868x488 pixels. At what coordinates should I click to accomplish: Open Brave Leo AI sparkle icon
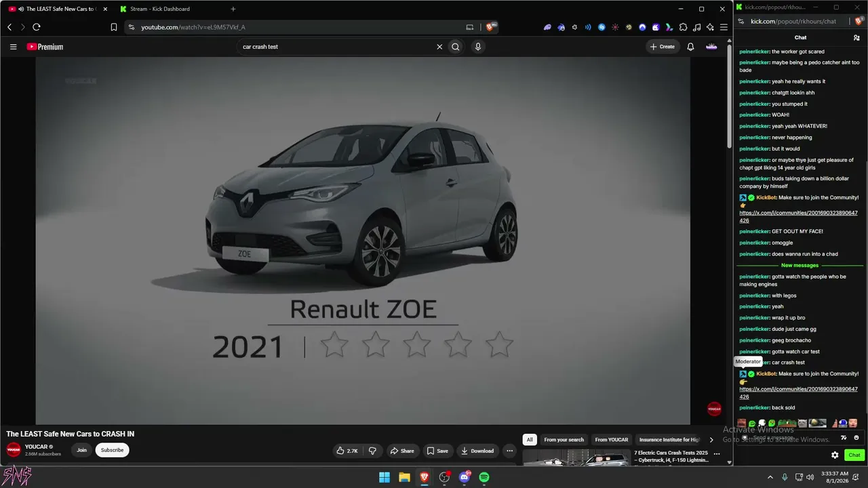(710, 27)
